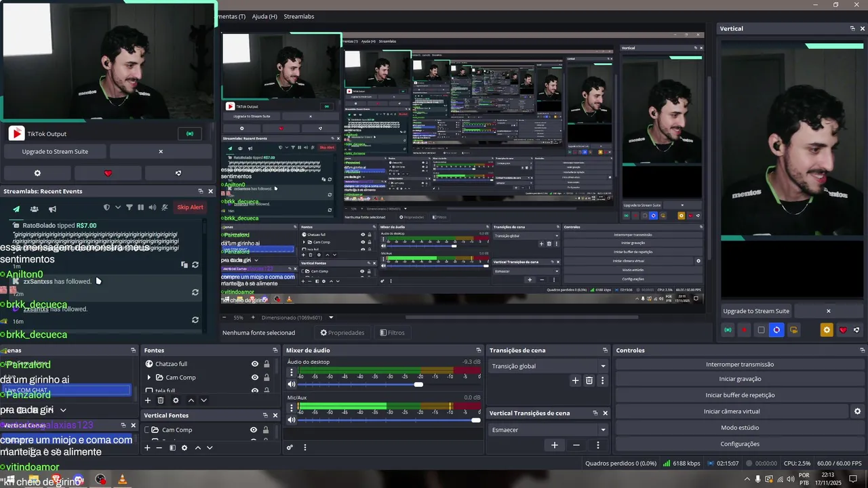Click the VLC cone taskbar icon
The image size is (868, 488).
(x=122, y=480)
